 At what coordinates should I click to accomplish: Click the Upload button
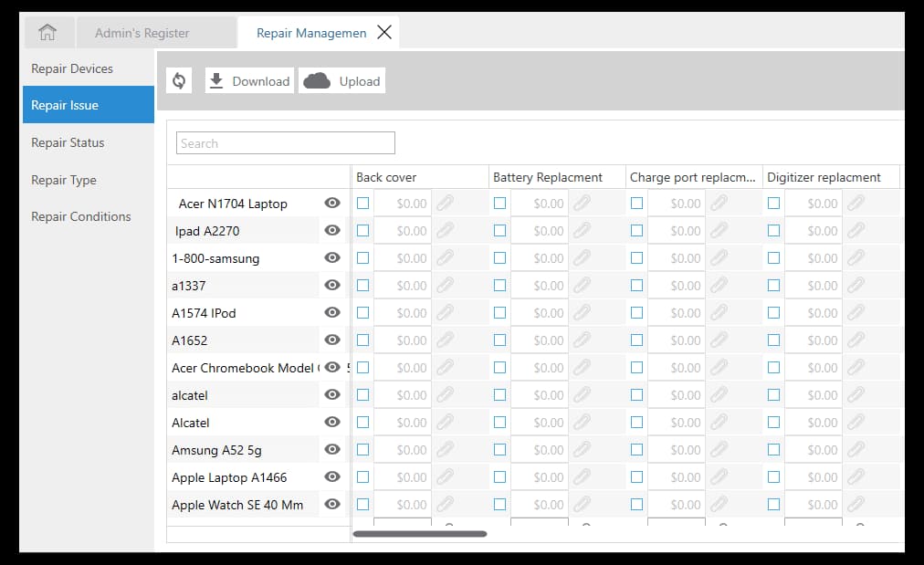pyautogui.click(x=341, y=80)
